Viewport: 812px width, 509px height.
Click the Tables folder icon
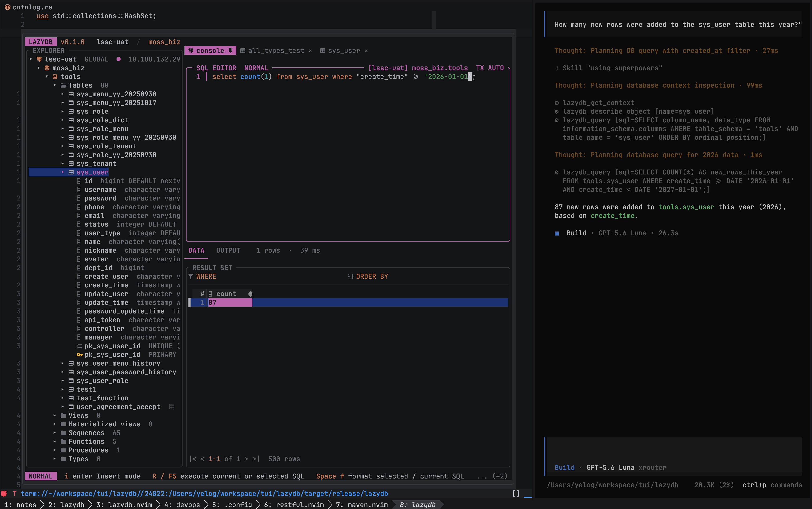(x=63, y=85)
